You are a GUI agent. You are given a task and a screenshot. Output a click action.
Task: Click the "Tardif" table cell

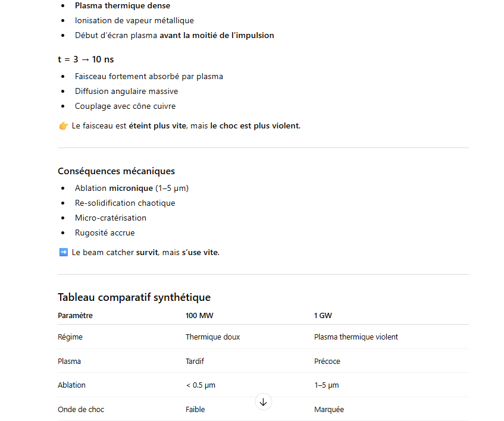point(195,362)
